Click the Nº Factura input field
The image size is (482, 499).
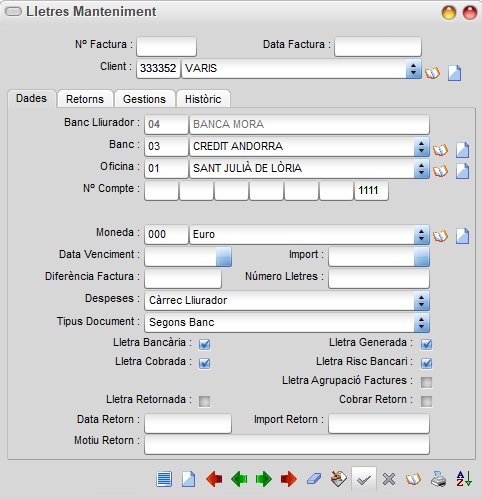click(166, 47)
